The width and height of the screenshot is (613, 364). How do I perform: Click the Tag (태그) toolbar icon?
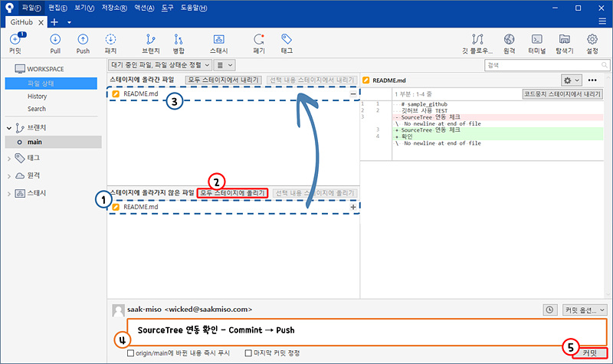[287, 44]
